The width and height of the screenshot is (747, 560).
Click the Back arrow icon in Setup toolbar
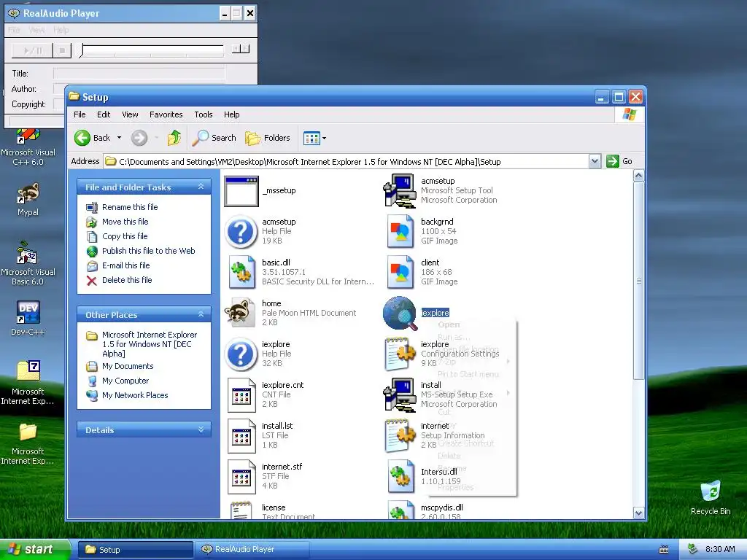click(82, 138)
